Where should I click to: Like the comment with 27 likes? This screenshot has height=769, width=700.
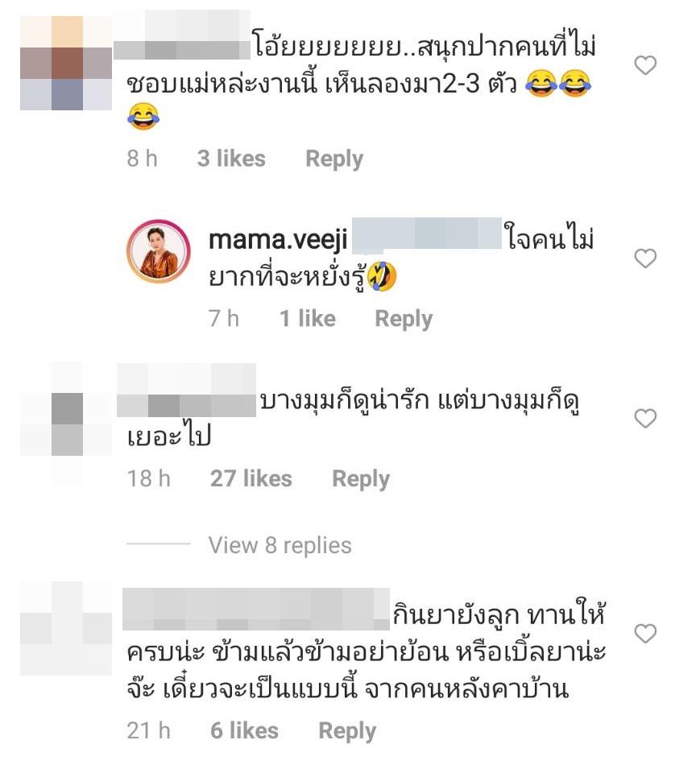(645, 419)
